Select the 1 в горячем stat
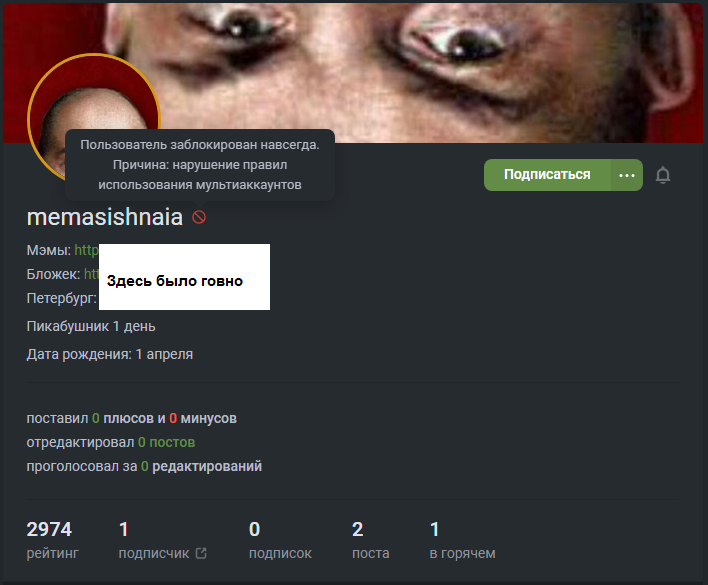This screenshot has width=708, height=585. 462,540
